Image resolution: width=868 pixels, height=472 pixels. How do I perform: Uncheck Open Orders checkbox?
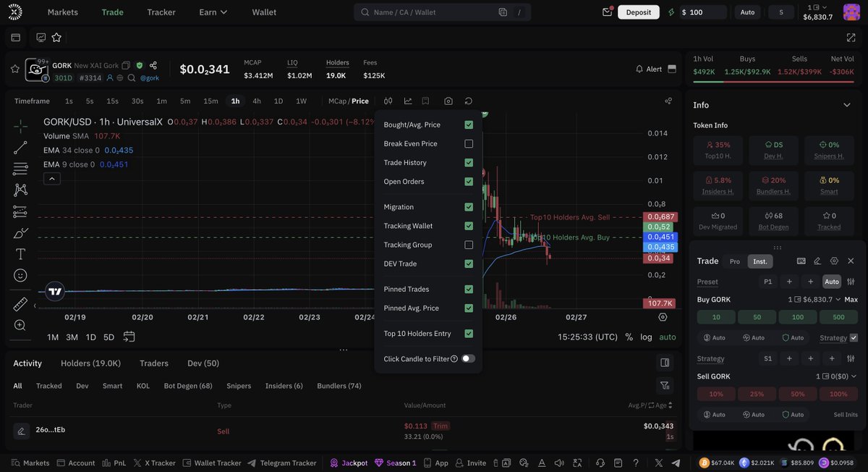coord(469,181)
